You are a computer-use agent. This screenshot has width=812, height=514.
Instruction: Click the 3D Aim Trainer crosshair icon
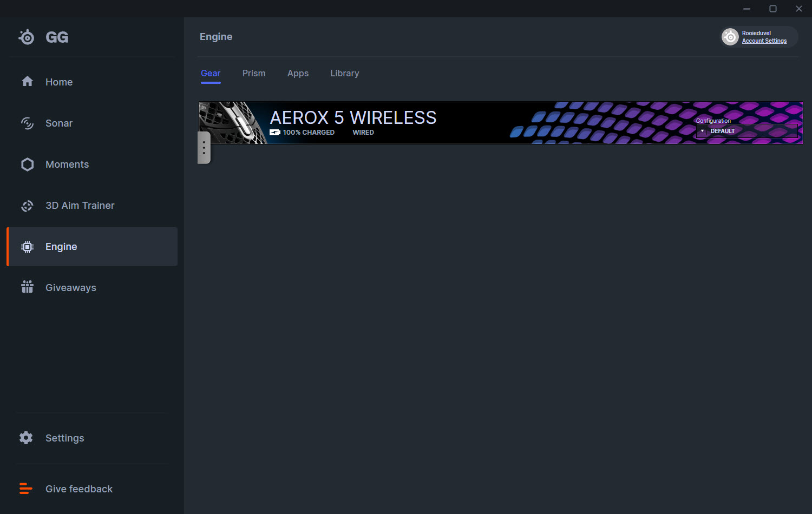pyautogui.click(x=27, y=206)
